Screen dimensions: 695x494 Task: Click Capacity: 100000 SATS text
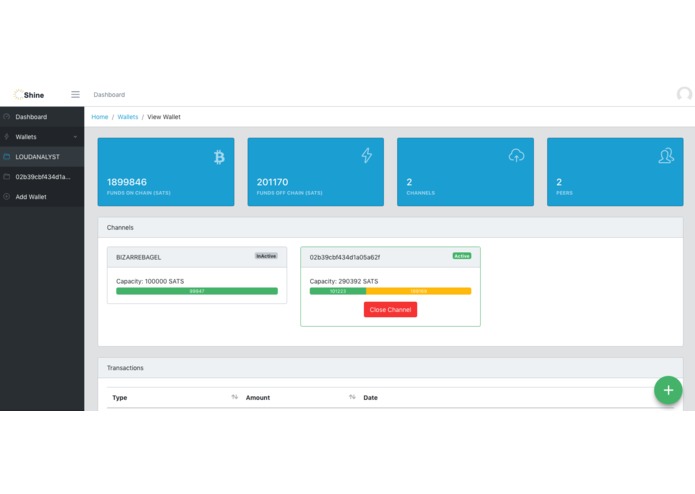coord(150,281)
